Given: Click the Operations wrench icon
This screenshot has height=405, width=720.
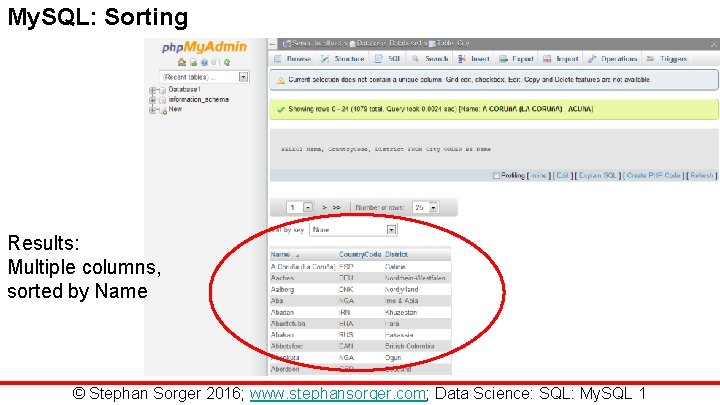Looking at the screenshot, I should [592, 59].
